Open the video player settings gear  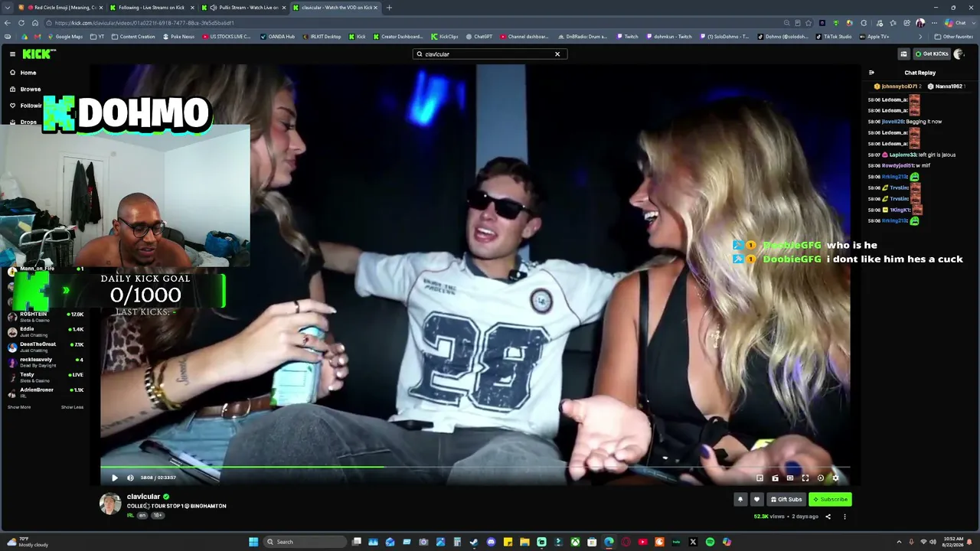(835, 478)
